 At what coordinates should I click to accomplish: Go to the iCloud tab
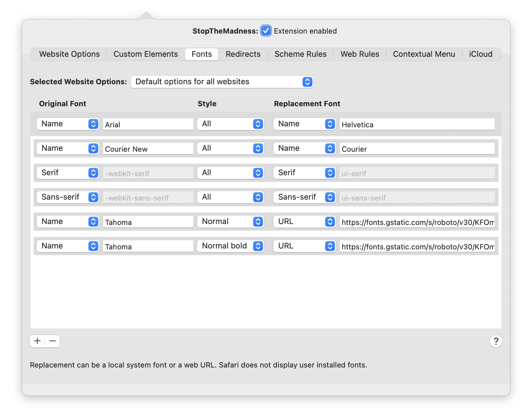pyautogui.click(x=480, y=54)
